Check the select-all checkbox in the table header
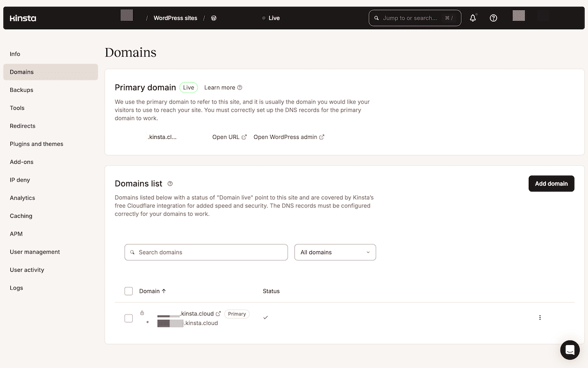The image size is (588, 368). coord(128,291)
